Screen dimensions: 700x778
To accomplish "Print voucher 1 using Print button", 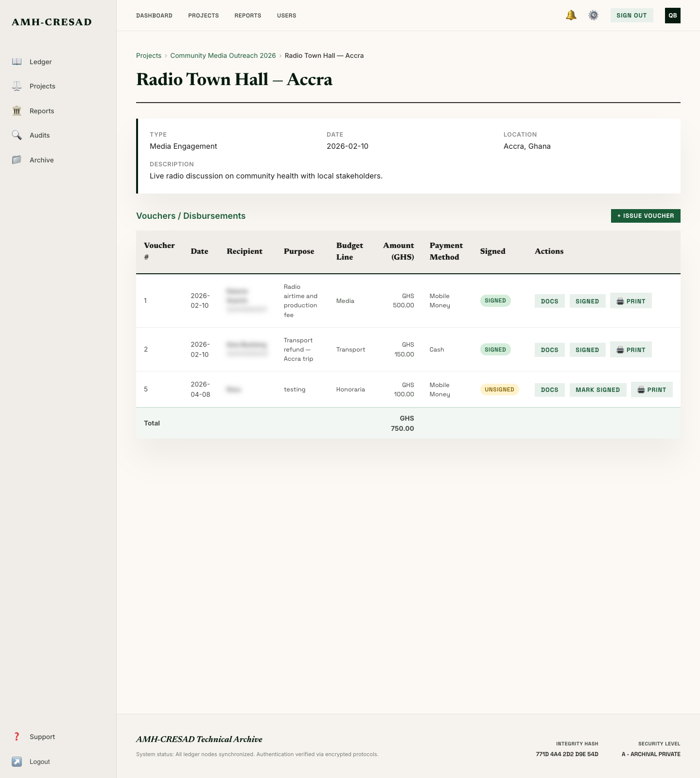I will [630, 301].
